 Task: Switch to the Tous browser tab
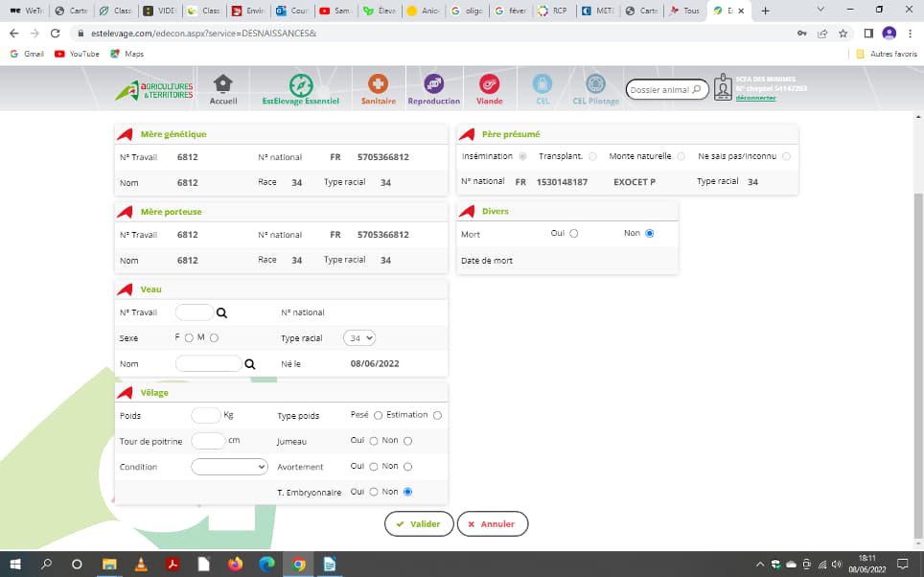point(684,11)
